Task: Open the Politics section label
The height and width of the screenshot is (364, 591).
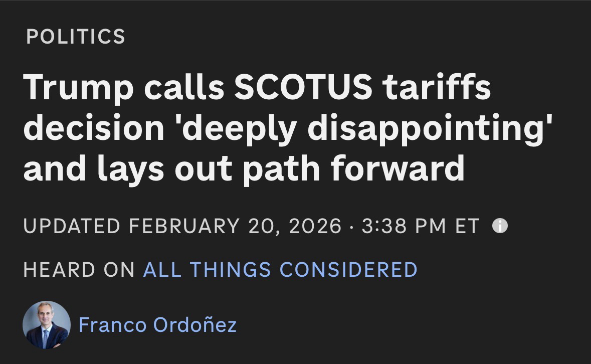Action: pos(75,37)
